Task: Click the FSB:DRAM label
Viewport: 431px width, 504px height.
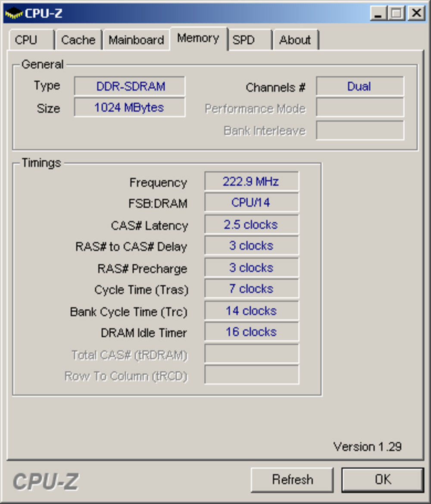Action: point(158,204)
